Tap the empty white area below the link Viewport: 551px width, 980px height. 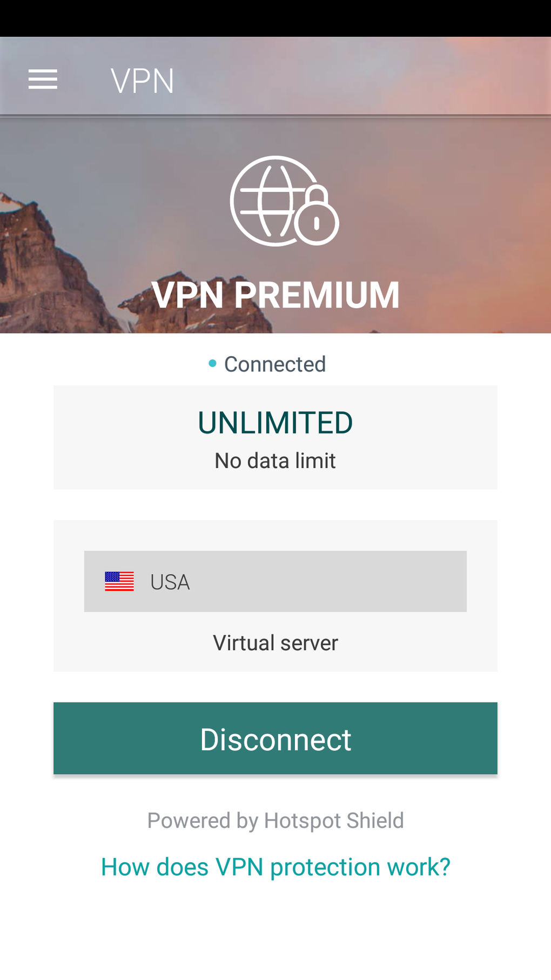(x=275, y=935)
